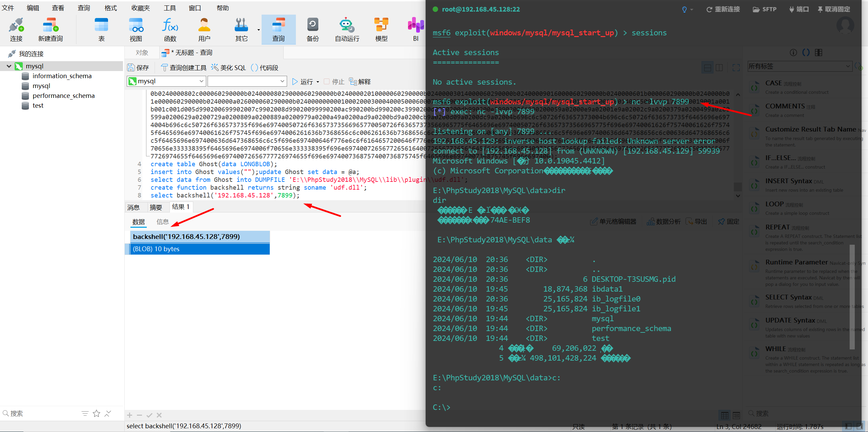Toggle right pane visibility in status bar
This screenshot has height=432, width=868.
pyautogui.click(x=860, y=426)
